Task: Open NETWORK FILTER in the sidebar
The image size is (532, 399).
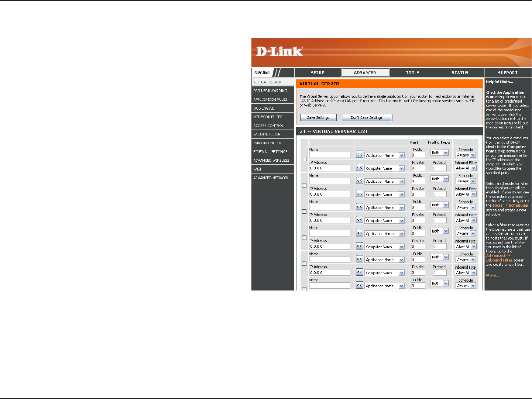Action: point(273,117)
